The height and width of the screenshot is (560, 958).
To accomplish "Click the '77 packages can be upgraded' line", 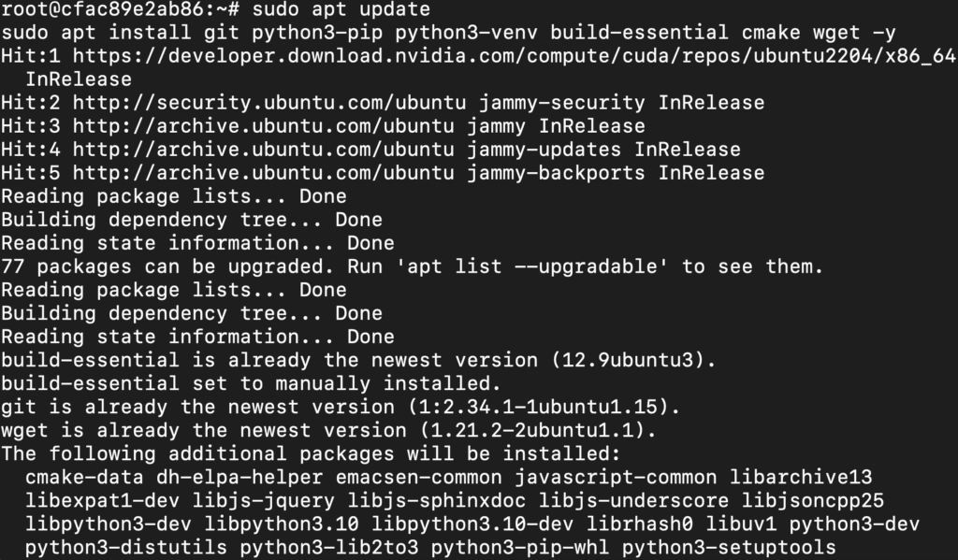I will coord(413,266).
